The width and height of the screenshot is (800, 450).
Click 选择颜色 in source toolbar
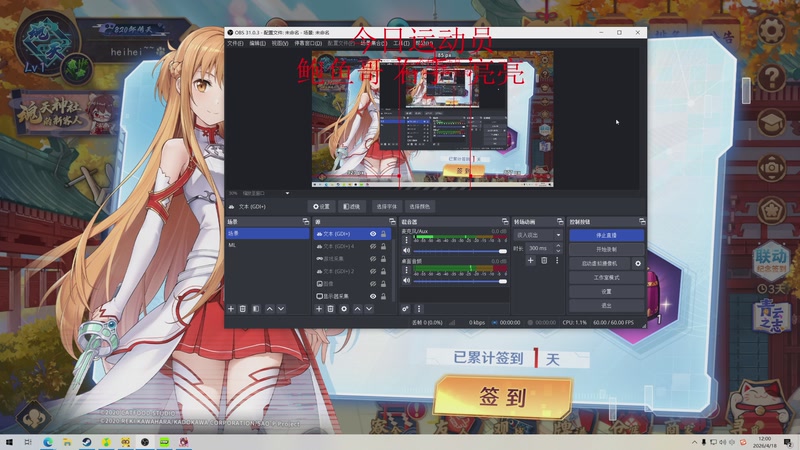[x=419, y=207]
